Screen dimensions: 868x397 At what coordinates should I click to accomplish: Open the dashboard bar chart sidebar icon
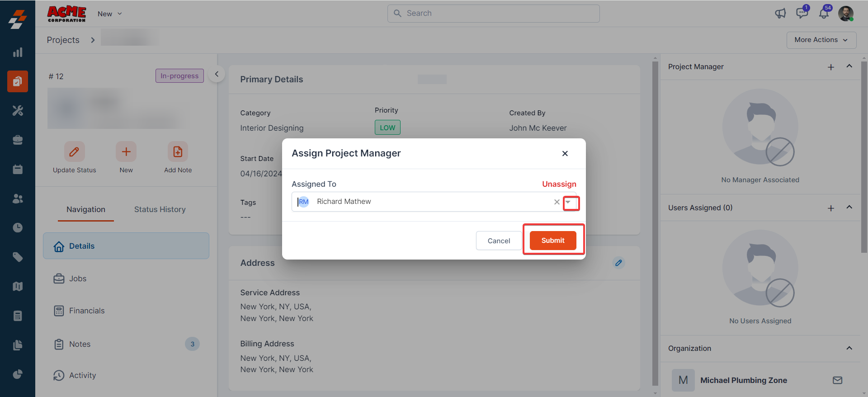[x=18, y=52]
